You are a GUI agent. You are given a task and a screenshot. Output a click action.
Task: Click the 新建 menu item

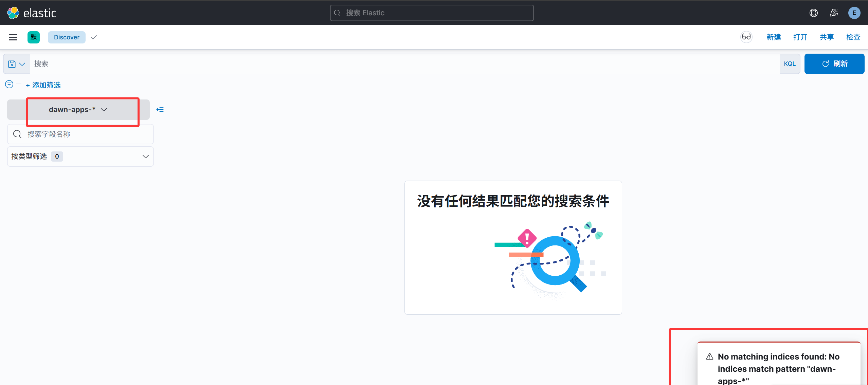774,37
